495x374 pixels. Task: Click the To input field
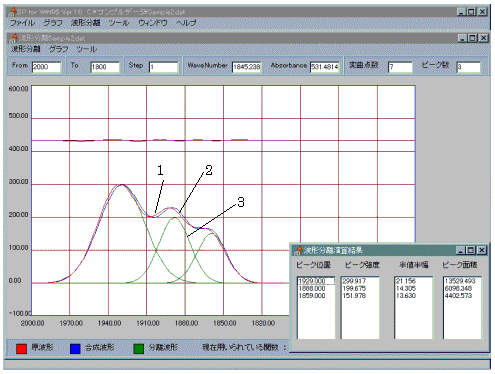point(105,67)
